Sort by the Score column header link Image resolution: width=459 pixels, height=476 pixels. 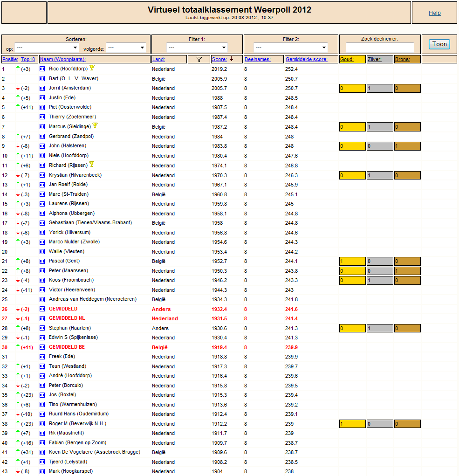click(x=219, y=59)
